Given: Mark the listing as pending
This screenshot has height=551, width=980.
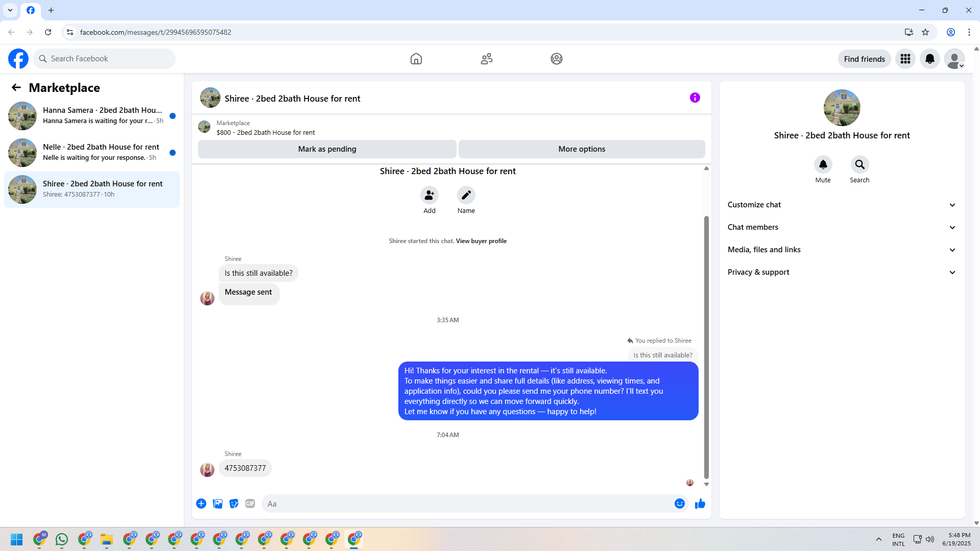Looking at the screenshot, I should point(327,149).
